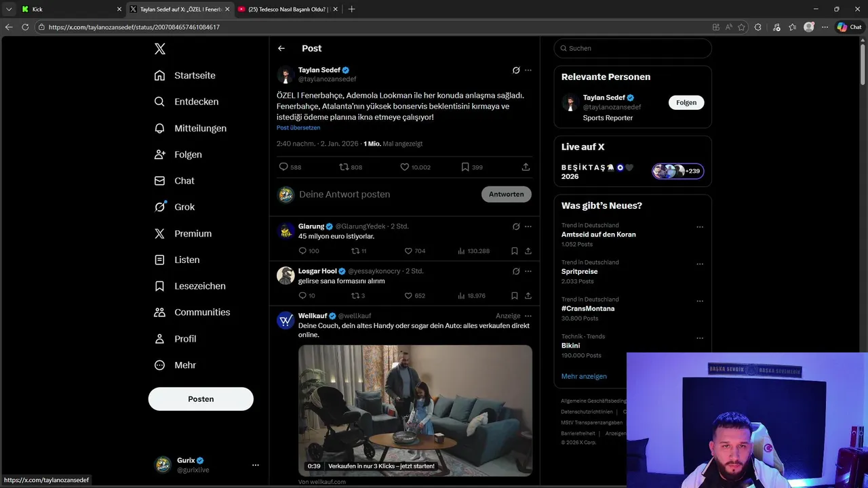The width and height of the screenshot is (868, 488).
Task: Click the Posten button
Action: 201,399
